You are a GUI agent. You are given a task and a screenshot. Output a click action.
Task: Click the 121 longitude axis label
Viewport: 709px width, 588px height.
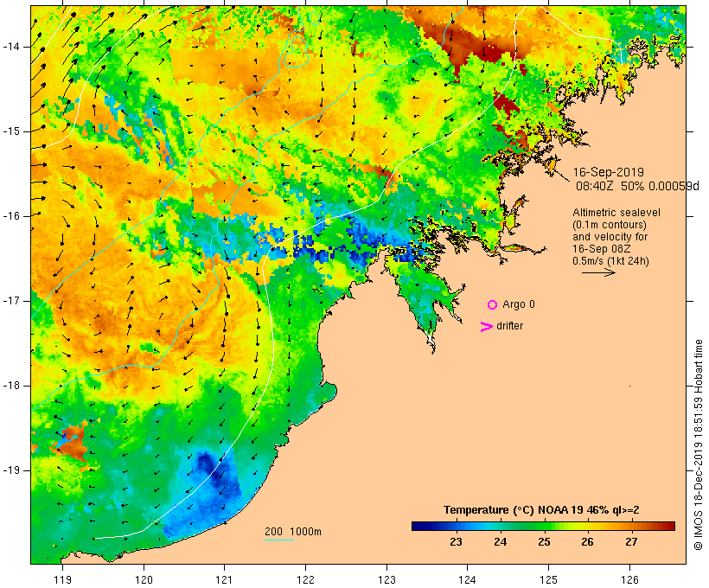(224, 580)
